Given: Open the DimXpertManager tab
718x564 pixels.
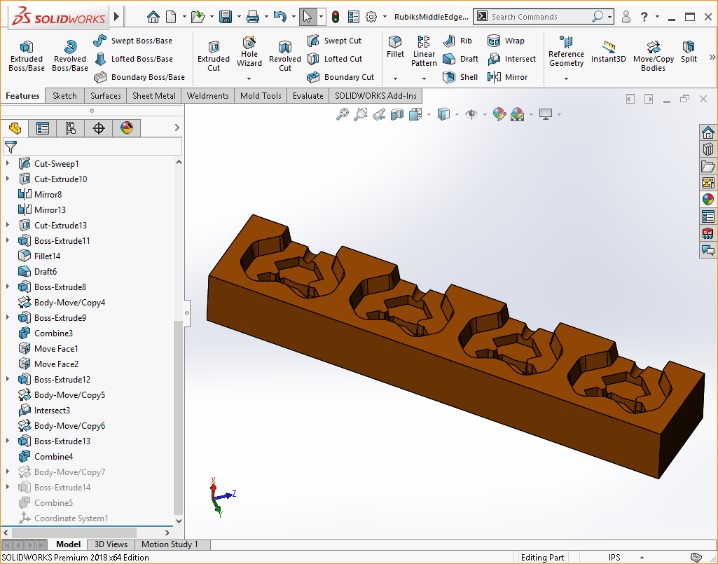Looking at the screenshot, I should [98, 128].
